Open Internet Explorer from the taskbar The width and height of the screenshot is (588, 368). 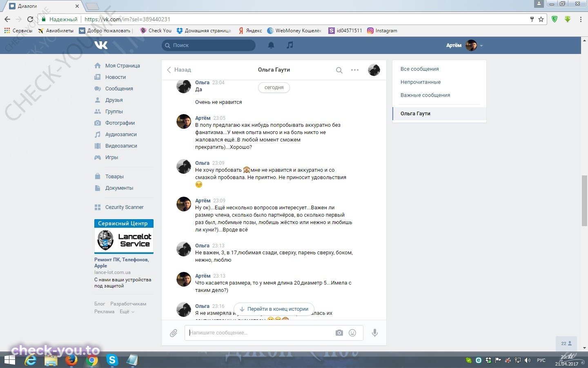31,360
